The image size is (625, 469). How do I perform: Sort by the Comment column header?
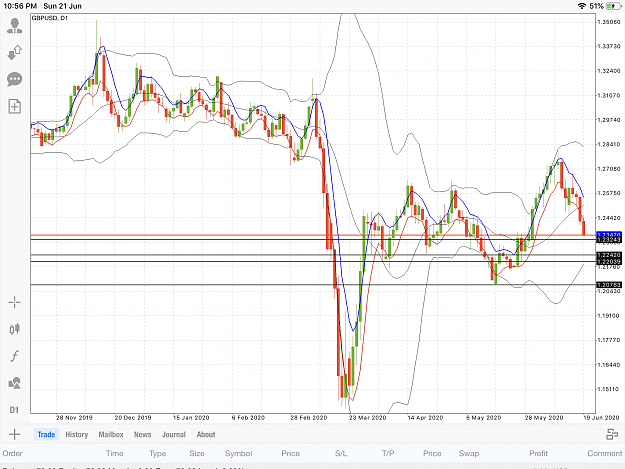[605, 453]
